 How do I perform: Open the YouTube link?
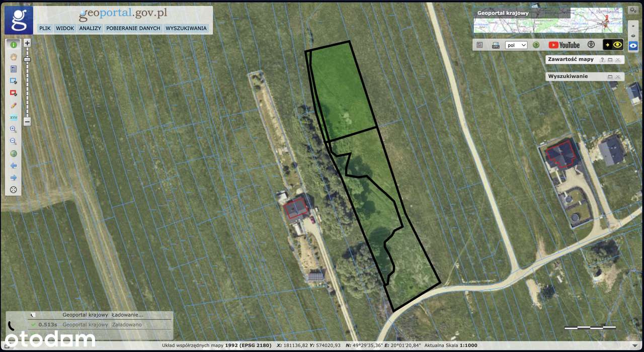pos(564,45)
